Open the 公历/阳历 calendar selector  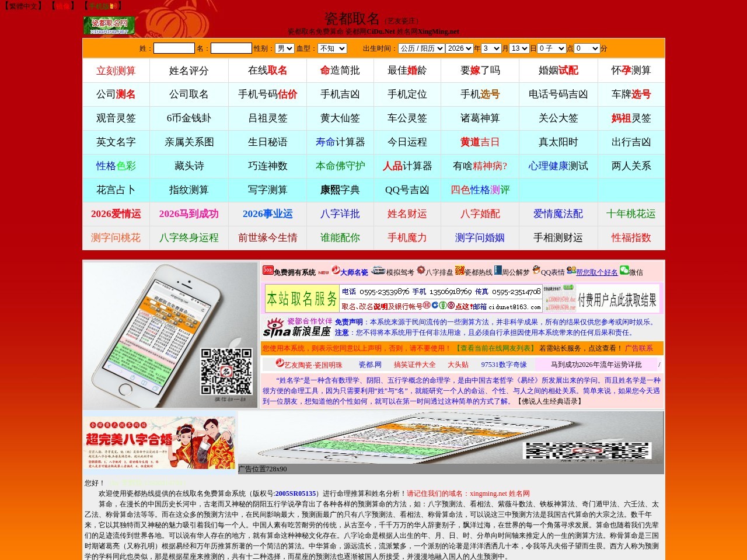point(423,48)
